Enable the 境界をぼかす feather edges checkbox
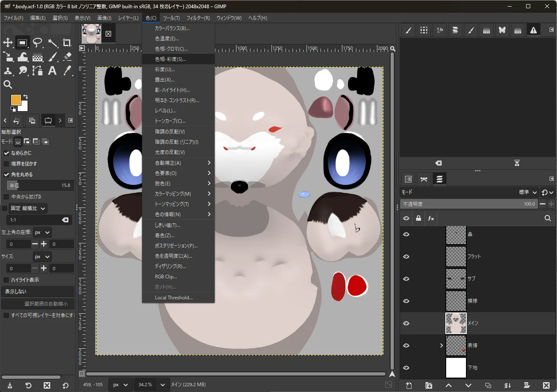557x392 pixels. pos(6,164)
